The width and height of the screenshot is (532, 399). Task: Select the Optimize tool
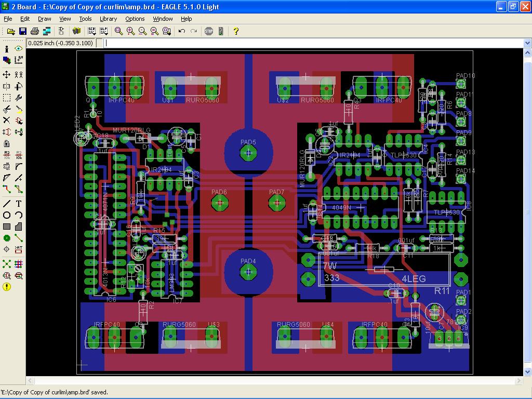point(19,178)
